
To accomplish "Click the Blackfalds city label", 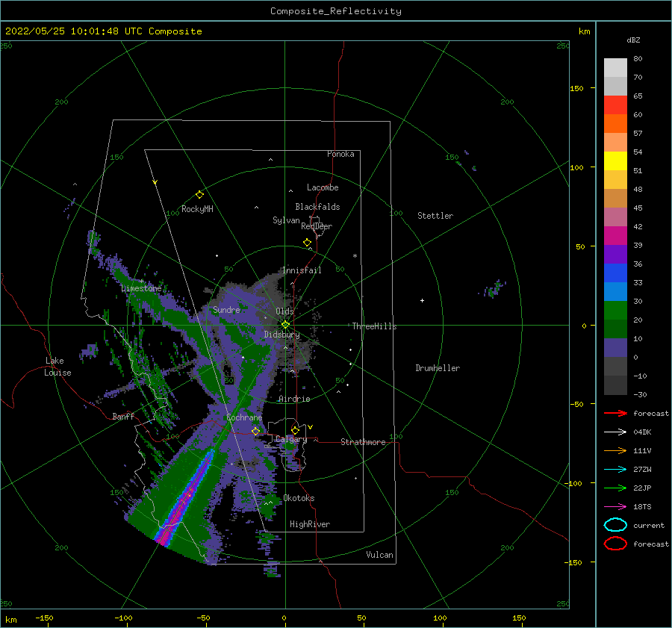I will coord(317,207).
